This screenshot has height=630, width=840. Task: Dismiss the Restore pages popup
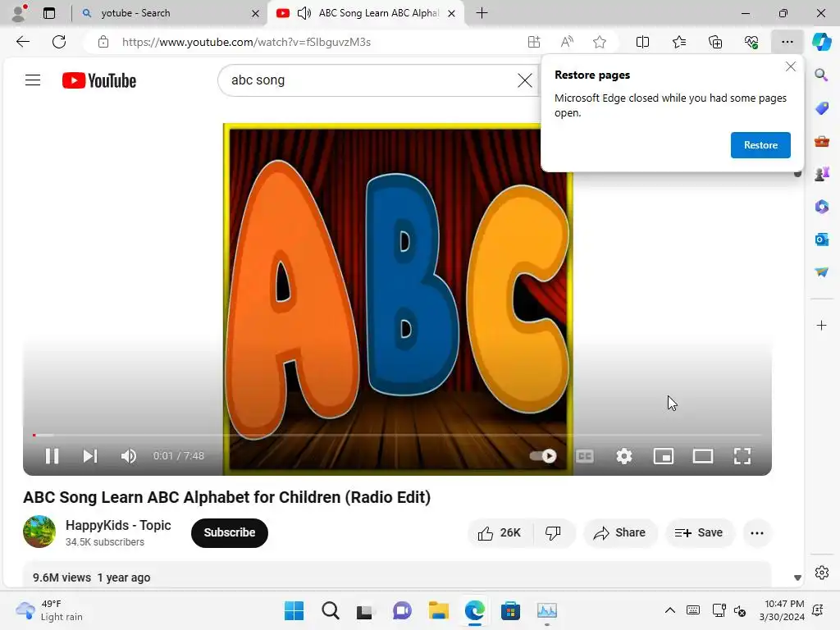pyautogui.click(x=790, y=67)
